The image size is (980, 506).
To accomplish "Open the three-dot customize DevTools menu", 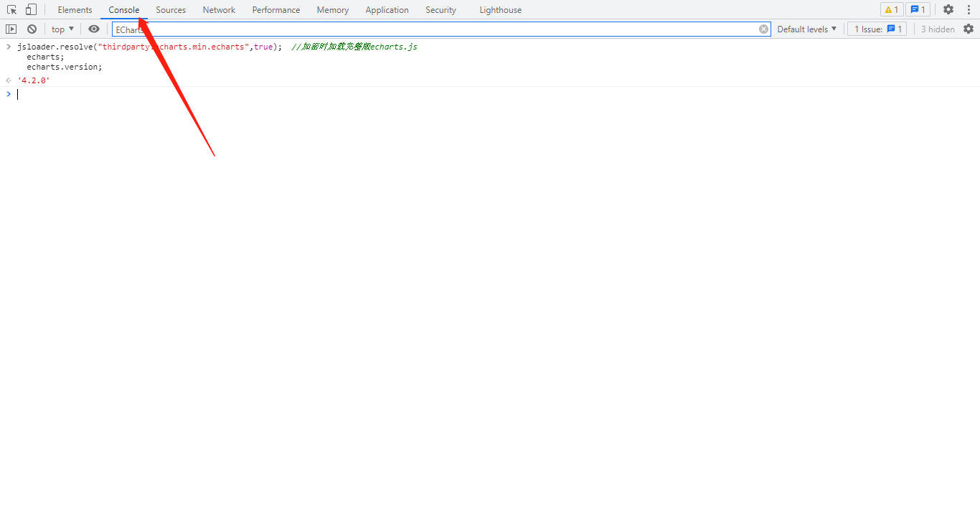I will point(969,9).
